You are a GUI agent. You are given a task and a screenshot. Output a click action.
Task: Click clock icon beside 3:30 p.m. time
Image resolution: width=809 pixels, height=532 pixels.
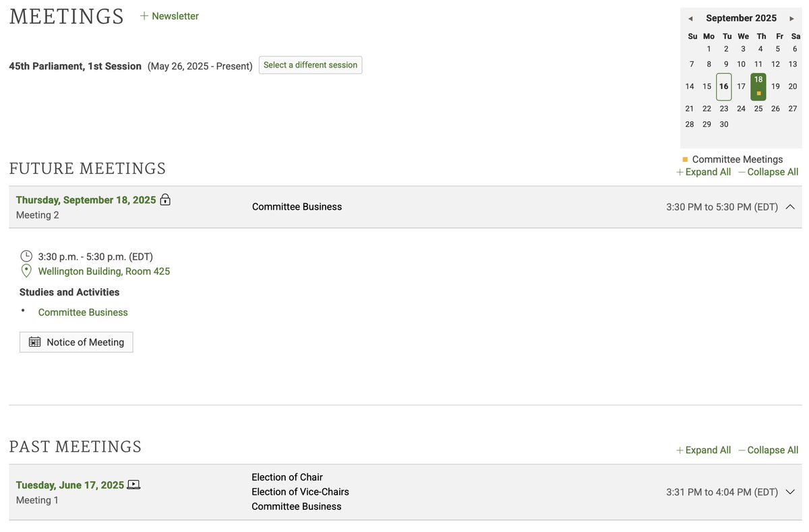coord(26,256)
